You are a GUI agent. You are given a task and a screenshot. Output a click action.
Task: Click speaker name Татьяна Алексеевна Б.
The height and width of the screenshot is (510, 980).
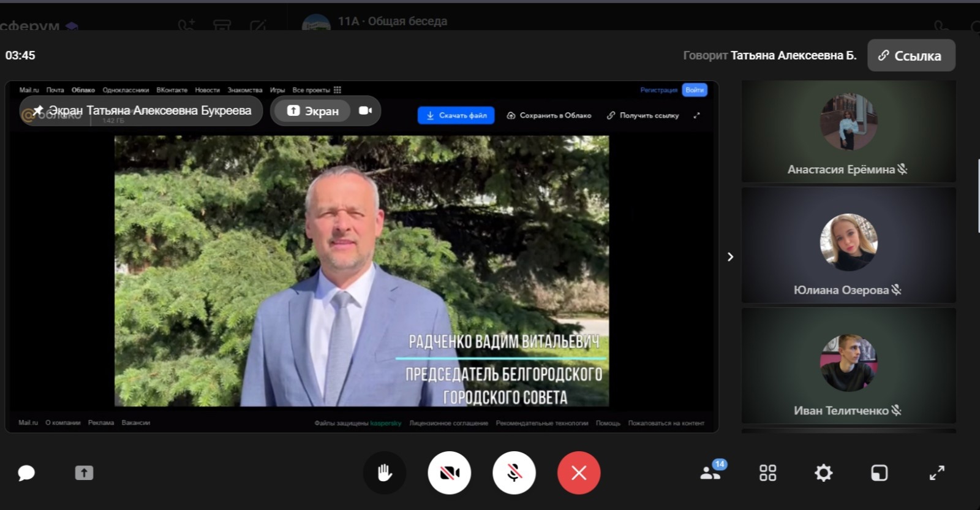[794, 55]
